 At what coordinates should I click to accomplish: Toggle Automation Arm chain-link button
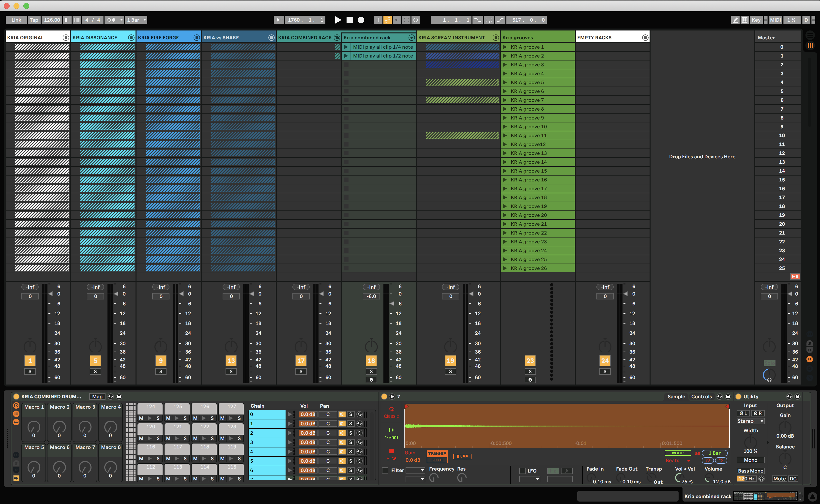point(387,20)
